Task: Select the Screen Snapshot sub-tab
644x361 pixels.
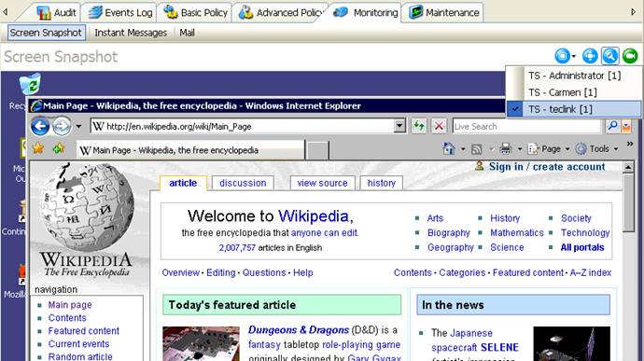Action: pyautogui.click(x=46, y=33)
